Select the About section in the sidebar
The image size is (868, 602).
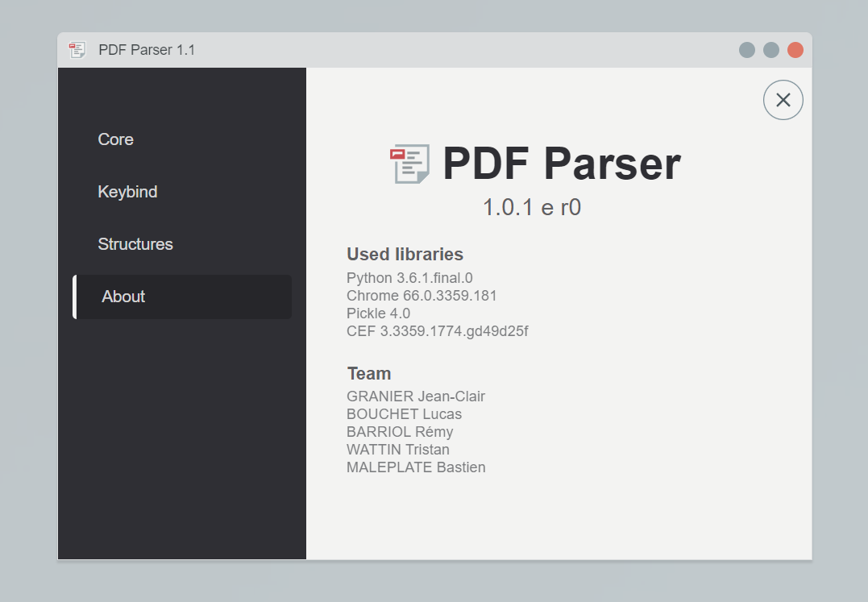[123, 297]
